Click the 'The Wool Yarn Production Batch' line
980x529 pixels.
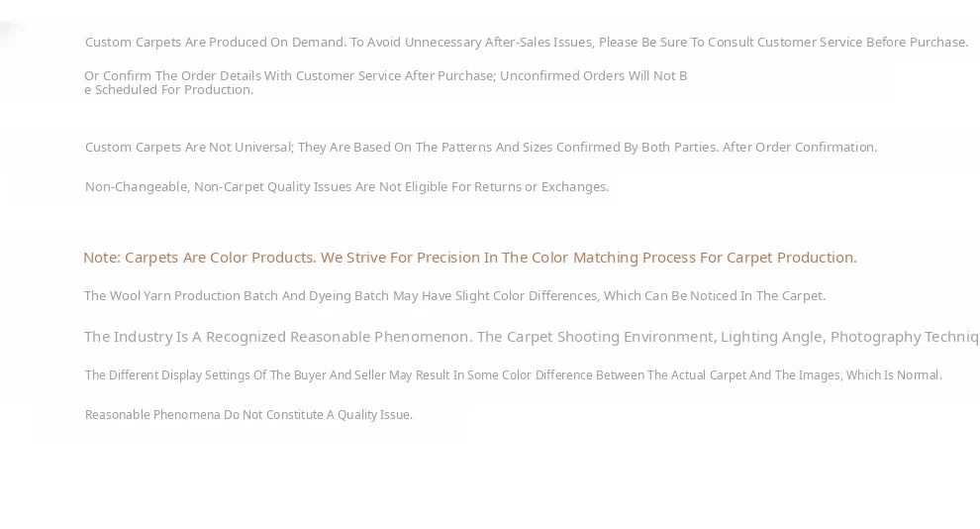(x=455, y=296)
